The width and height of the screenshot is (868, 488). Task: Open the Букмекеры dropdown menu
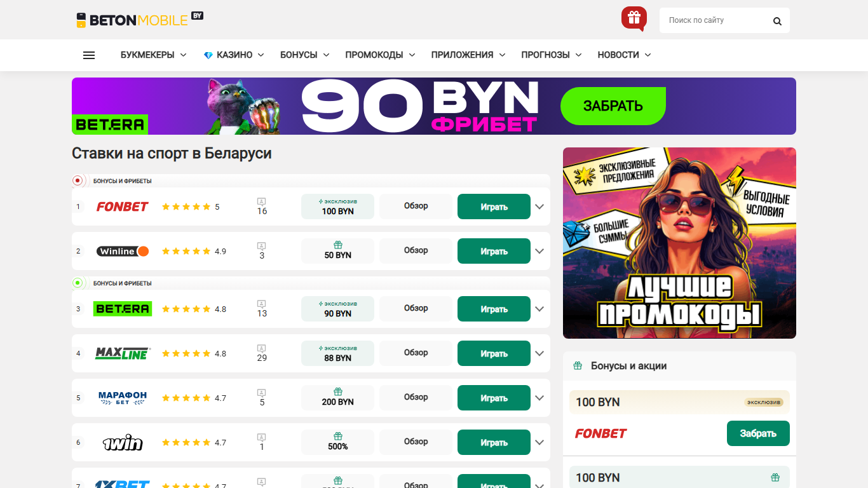pyautogui.click(x=154, y=55)
